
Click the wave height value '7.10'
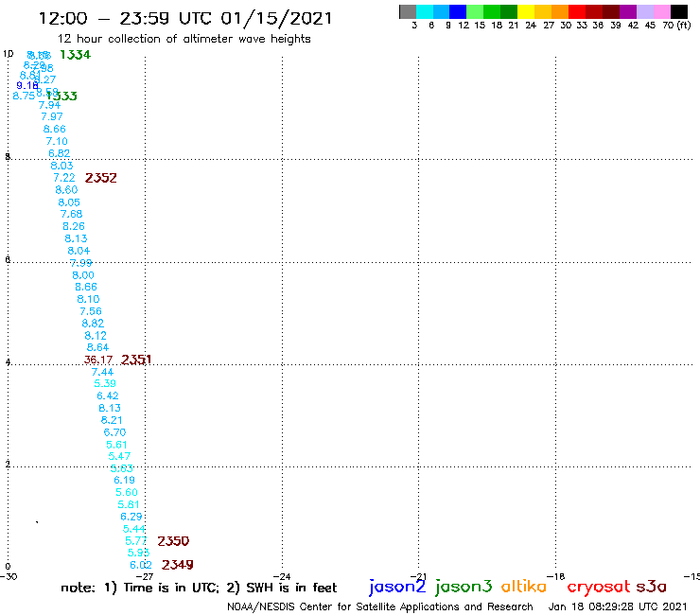click(x=57, y=141)
